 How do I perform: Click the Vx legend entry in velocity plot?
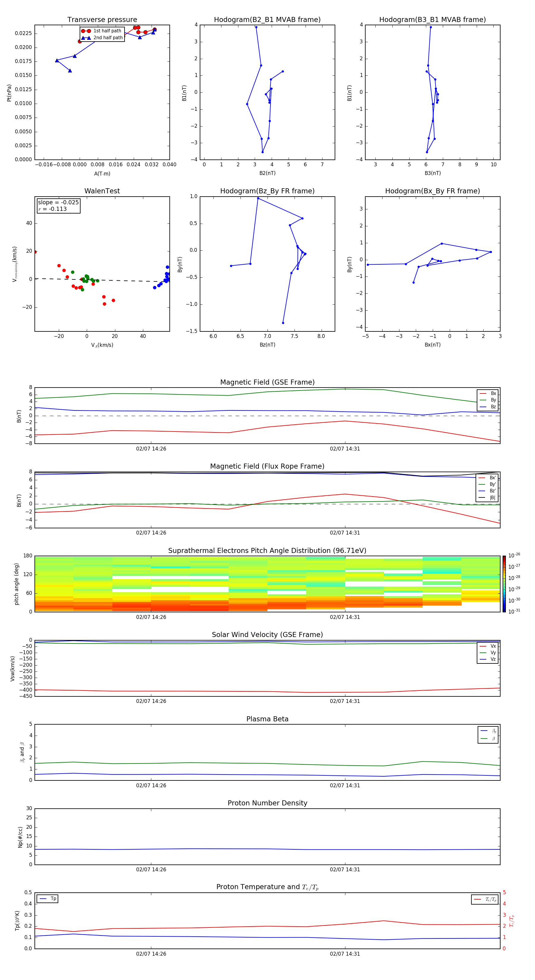[488, 647]
